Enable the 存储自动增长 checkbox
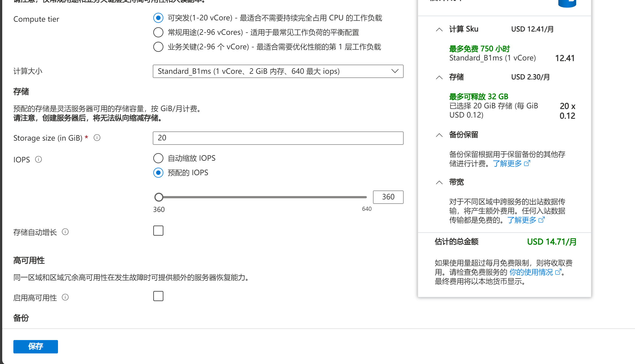This screenshot has width=635, height=364. pyautogui.click(x=158, y=231)
